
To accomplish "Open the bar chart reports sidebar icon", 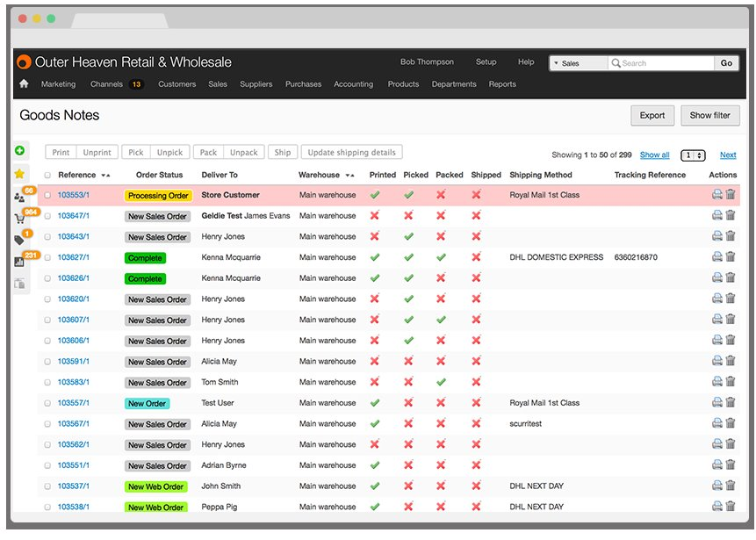I will click(x=19, y=262).
